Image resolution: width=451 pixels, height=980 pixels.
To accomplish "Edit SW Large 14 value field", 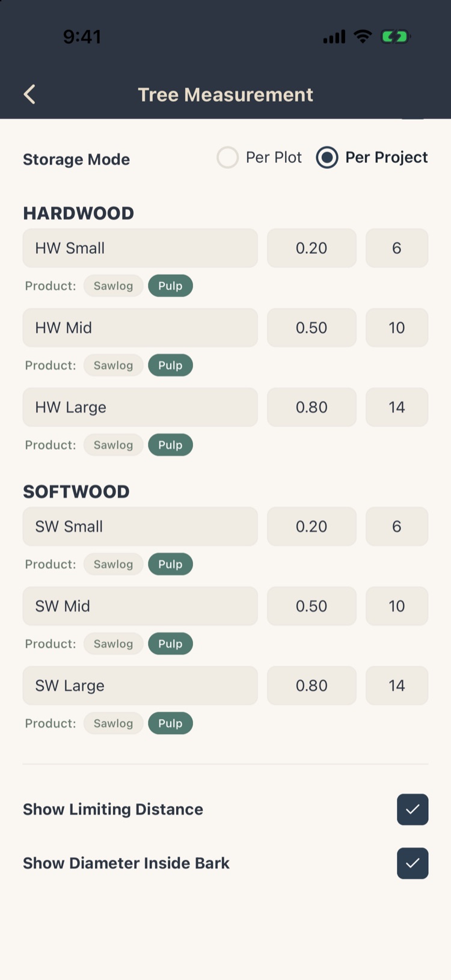I will (x=397, y=685).
